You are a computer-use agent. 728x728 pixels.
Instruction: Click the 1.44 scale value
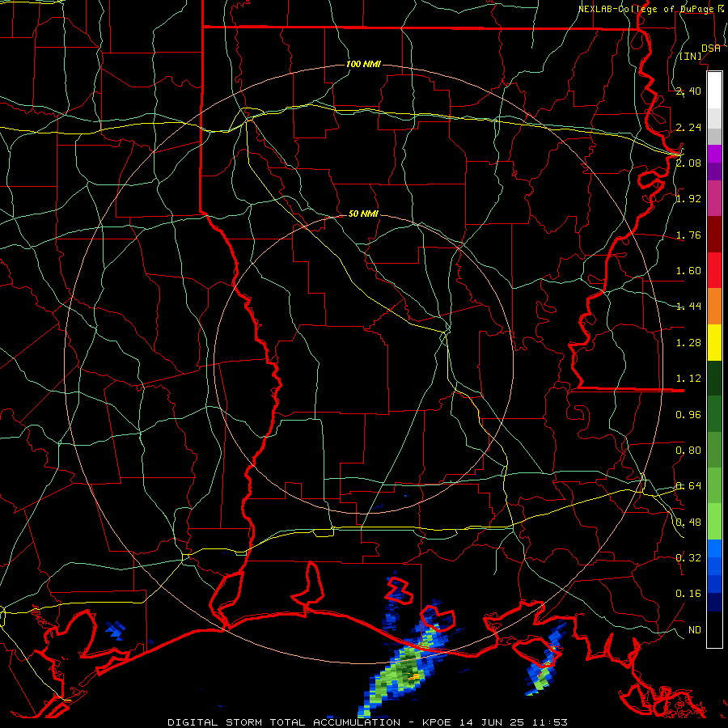(x=688, y=306)
